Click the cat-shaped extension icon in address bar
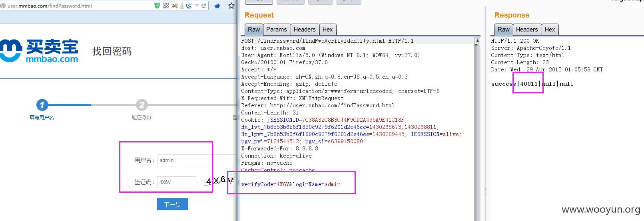The height and width of the screenshot is (221, 644). [x=175, y=6]
